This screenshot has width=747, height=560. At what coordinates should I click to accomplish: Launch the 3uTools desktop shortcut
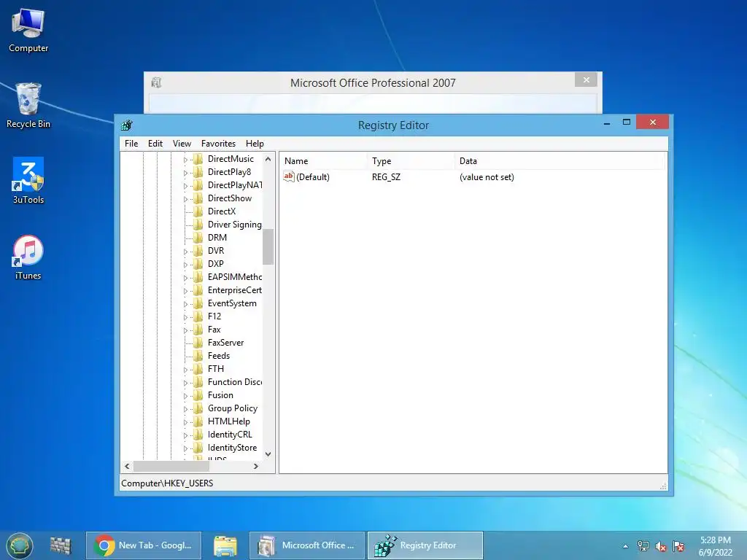click(x=28, y=181)
